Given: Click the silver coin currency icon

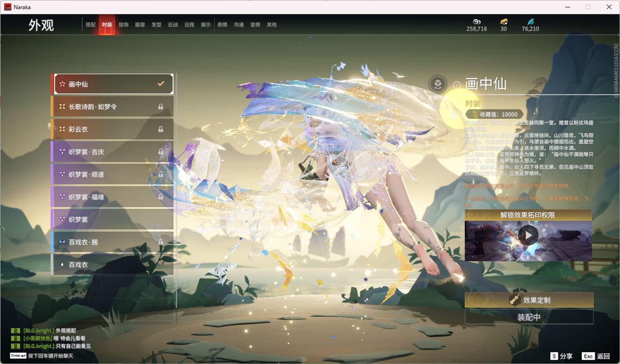Looking at the screenshot, I should tap(476, 21).
